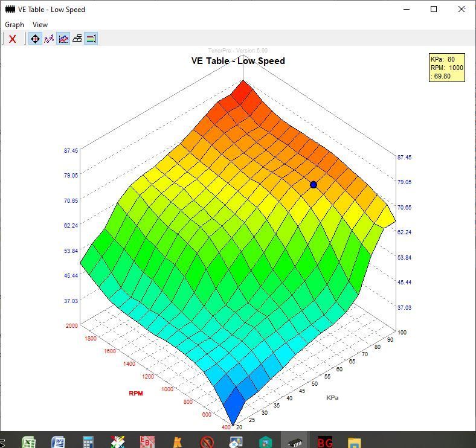
Task: Click the KPa/RPM value info box
Action: click(446, 68)
